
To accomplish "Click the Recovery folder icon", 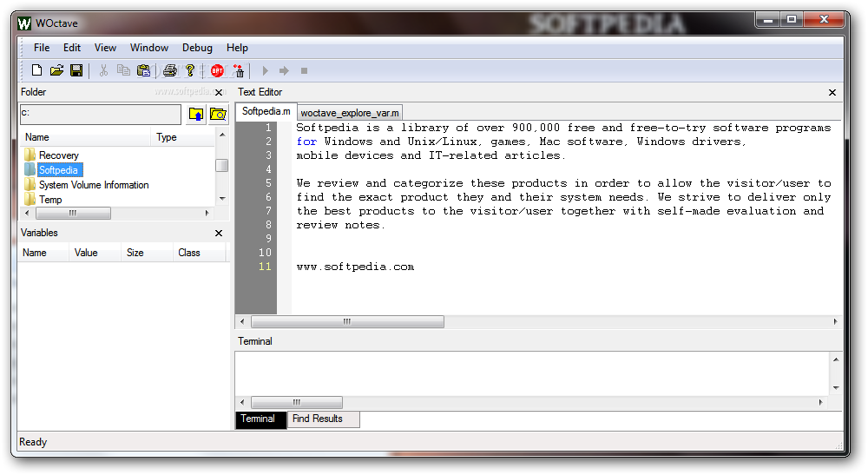I will click(x=30, y=155).
